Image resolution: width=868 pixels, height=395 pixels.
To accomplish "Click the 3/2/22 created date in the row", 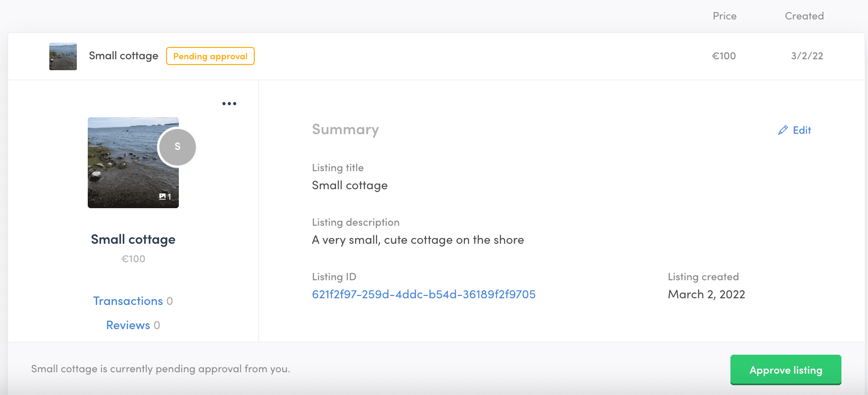I will [807, 56].
